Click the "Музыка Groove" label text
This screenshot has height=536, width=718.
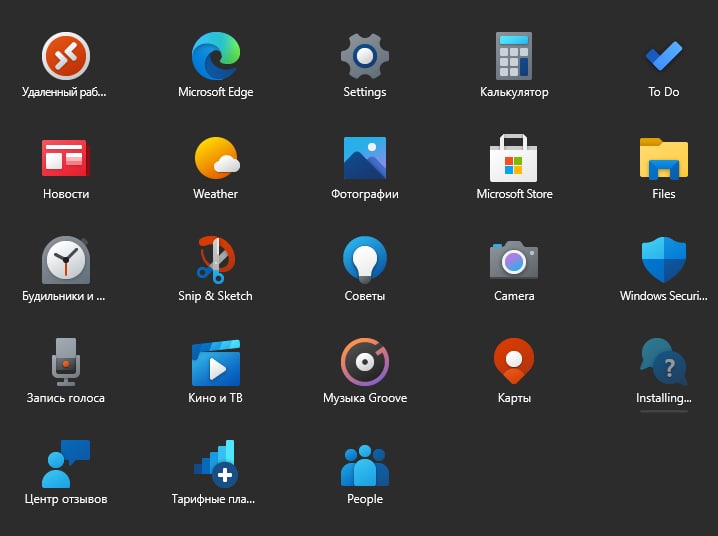click(x=364, y=398)
